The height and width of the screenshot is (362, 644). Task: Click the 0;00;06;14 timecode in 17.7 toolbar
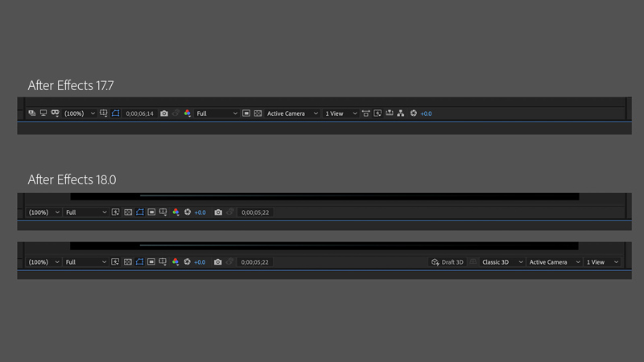click(139, 113)
